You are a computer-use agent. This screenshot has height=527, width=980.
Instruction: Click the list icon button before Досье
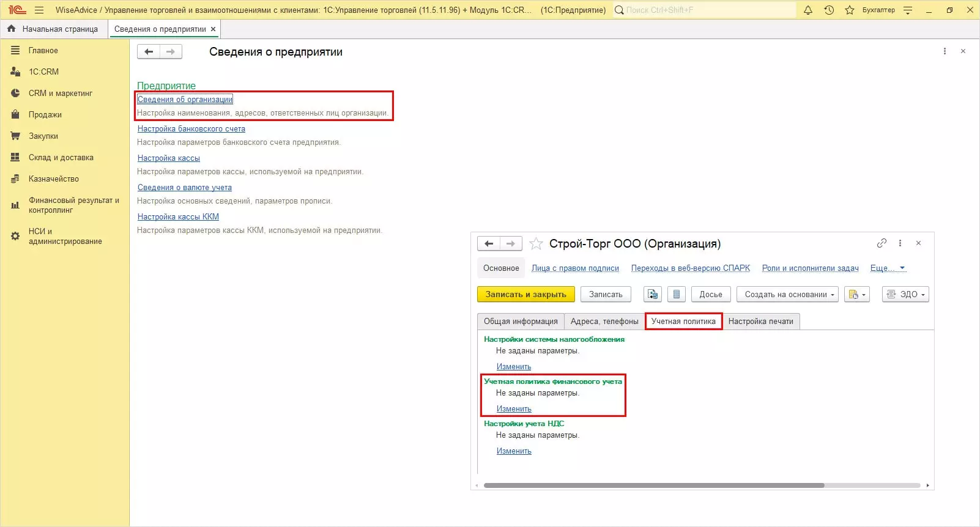pos(676,294)
